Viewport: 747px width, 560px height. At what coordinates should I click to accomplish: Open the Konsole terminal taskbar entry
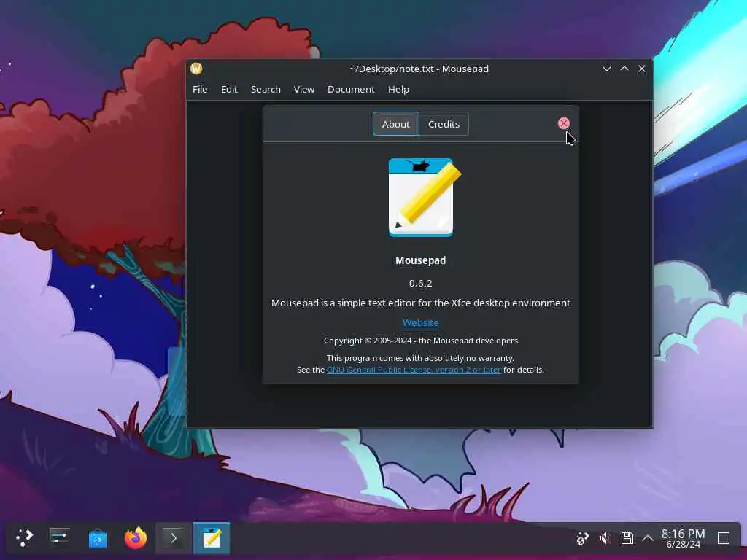(174, 538)
